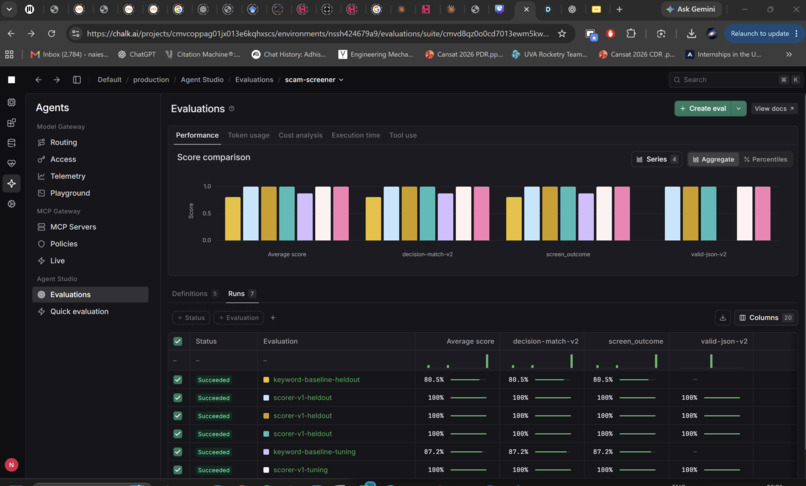Uncheck checkbox for light-blue scorer-v1-heldout row

178,398
